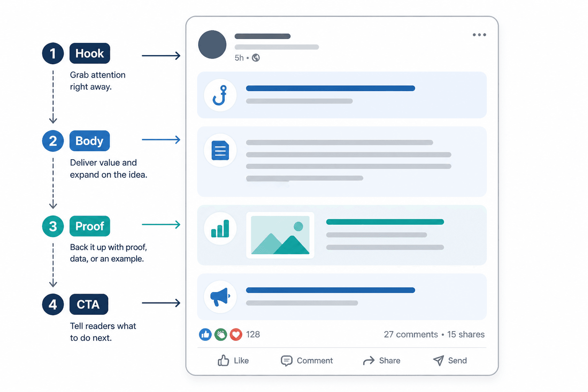Click the 'Back it up with proof' text
This screenshot has height=392, width=588.
coord(108,247)
